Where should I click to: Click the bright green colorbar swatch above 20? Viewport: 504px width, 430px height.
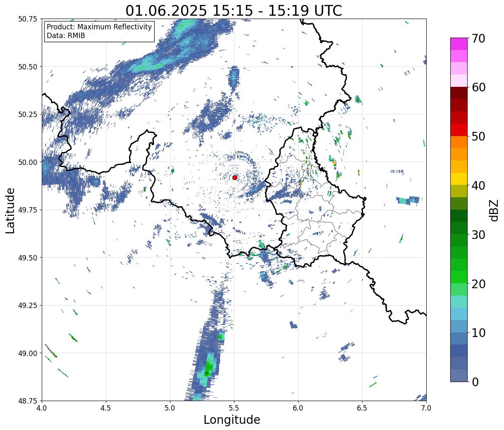pyautogui.click(x=459, y=277)
